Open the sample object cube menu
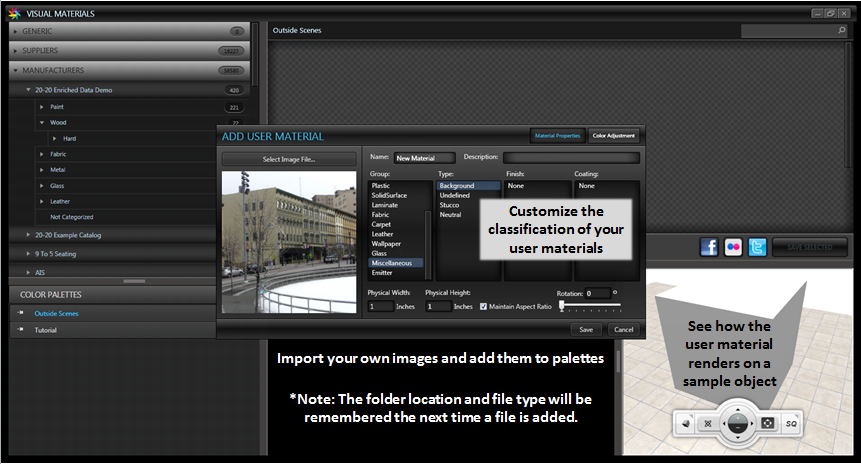 pos(686,423)
